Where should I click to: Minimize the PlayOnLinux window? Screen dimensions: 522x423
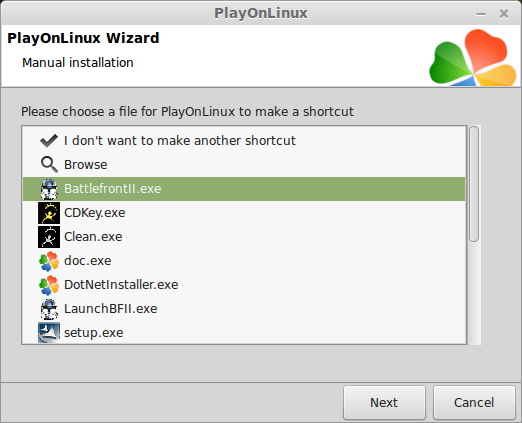coord(481,14)
